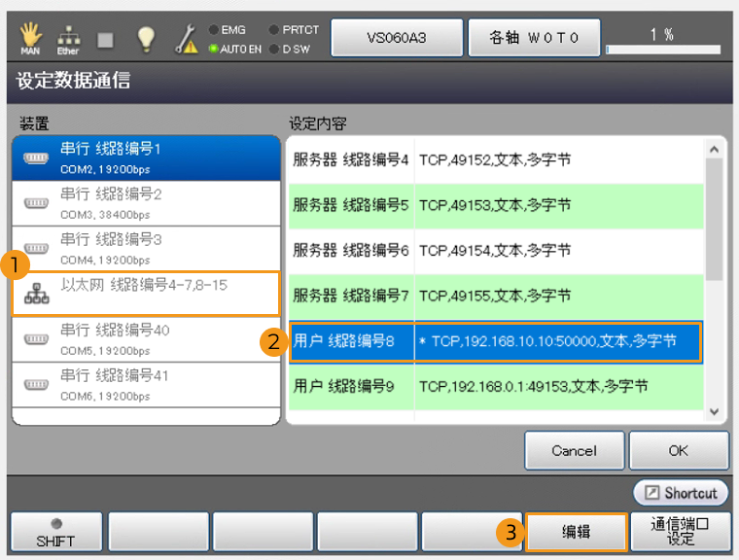739x560 pixels.
Task: Click the settings list scroll down arrow
Action: click(714, 411)
